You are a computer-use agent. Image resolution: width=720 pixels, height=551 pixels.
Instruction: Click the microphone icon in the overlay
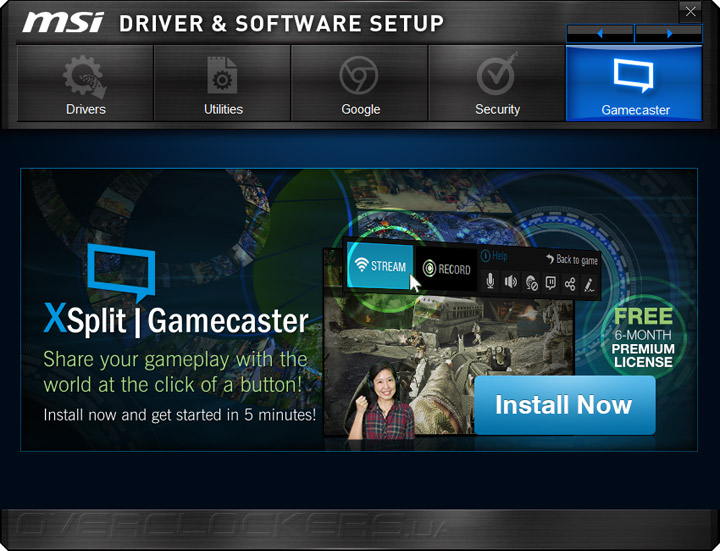(490, 281)
